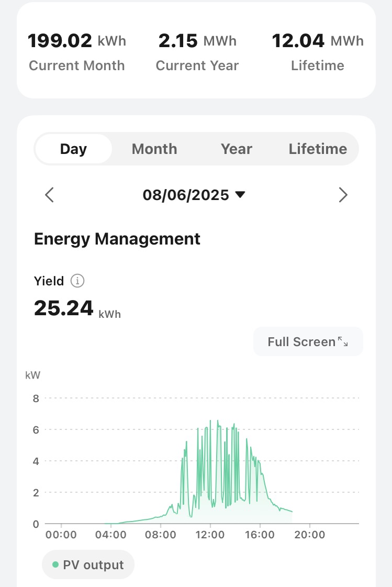Image resolution: width=392 pixels, height=587 pixels.
Task: Click the 16:00 mark on the time axis
Action: point(260,535)
